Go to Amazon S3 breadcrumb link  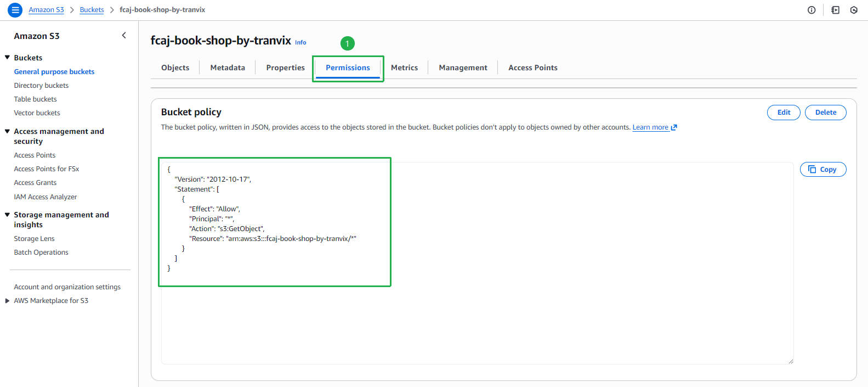click(46, 10)
